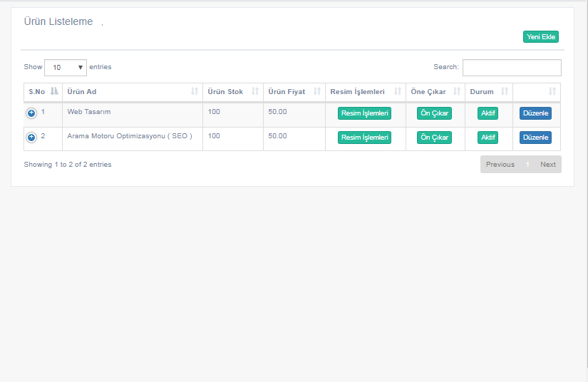Expand row 1 details with plus icon
This screenshot has height=382, width=588.
[x=31, y=113]
